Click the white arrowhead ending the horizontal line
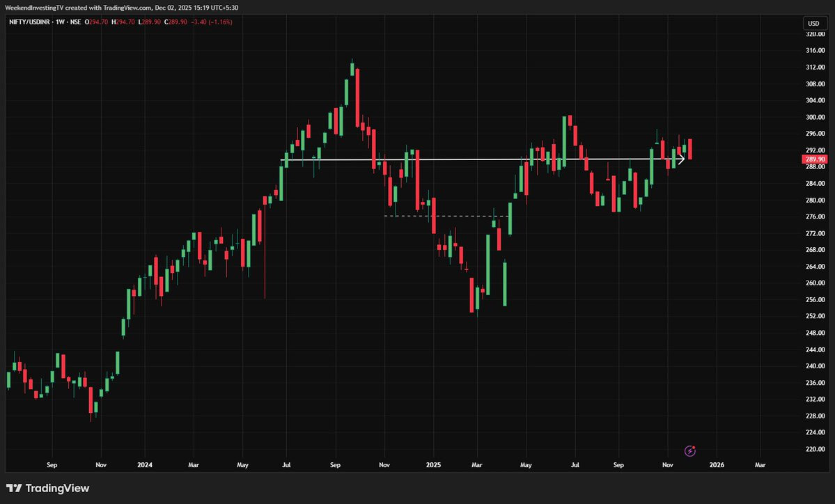The image size is (835, 504). pos(681,159)
